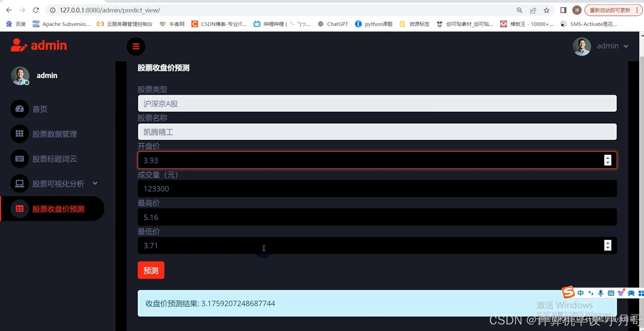Select the 首页 dashboard icon in sidebar
644x331 pixels.
tap(20, 109)
